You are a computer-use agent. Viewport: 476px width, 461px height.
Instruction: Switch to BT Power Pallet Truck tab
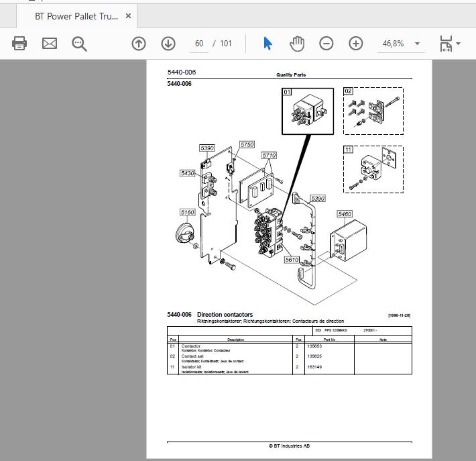pos(76,16)
